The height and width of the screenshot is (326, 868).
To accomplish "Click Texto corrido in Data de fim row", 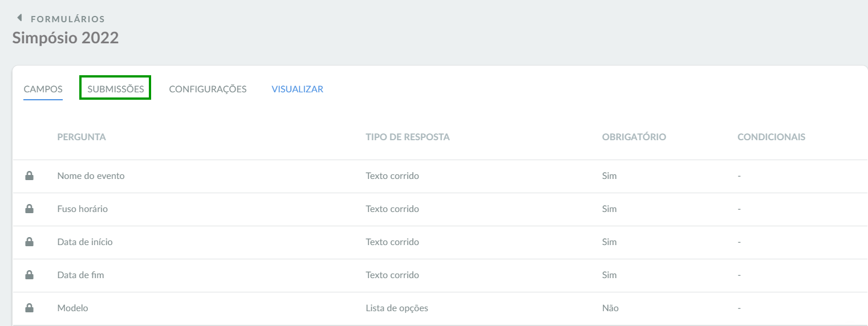I will [392, 275].
